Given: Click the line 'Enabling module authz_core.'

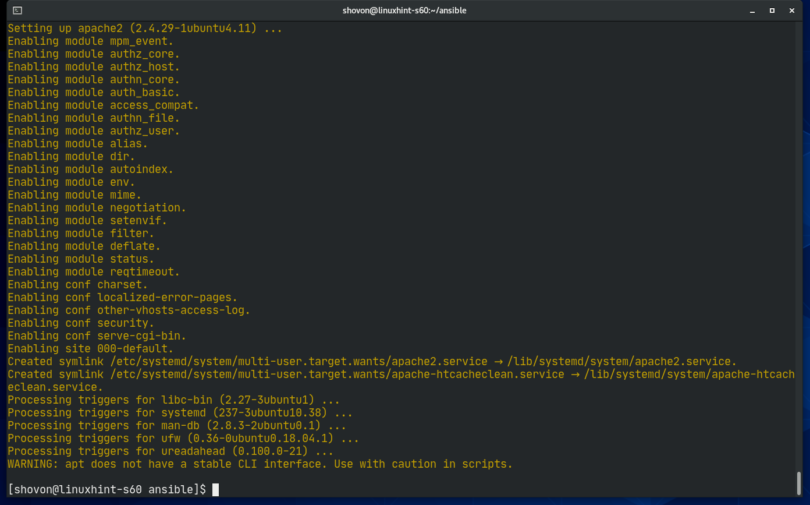Looking at the screenshot, I should [x=94, y=54].
